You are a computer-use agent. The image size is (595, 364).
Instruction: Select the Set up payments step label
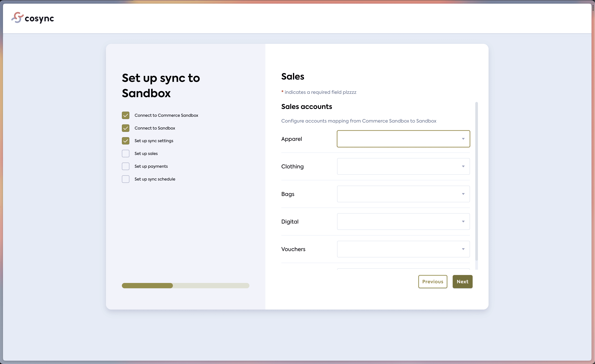click(x=151, y=166)
